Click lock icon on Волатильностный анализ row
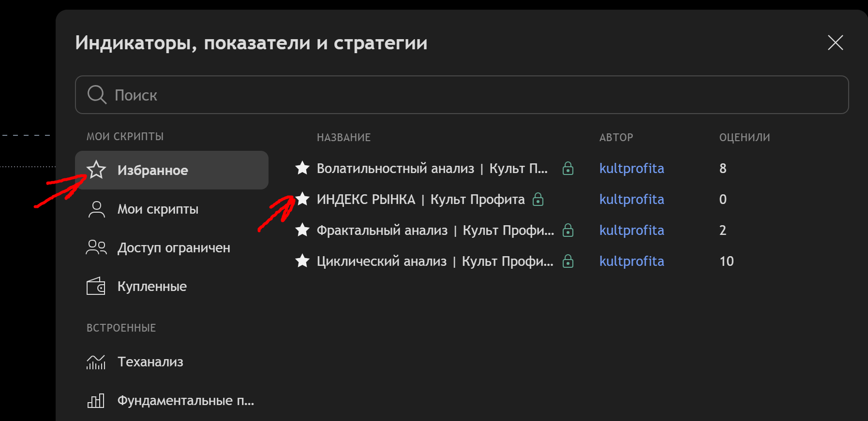The height and width of the screenshot is (421, 868). pos(568,168)
